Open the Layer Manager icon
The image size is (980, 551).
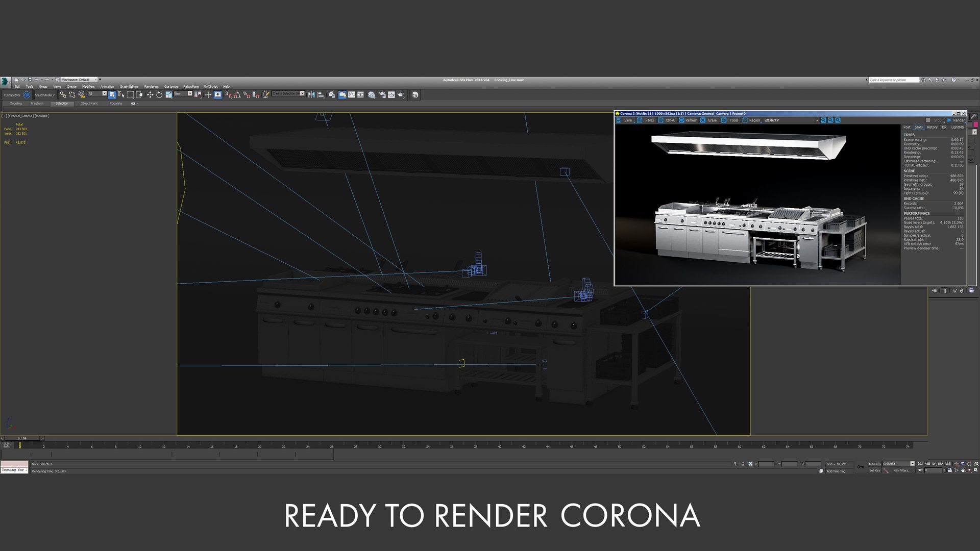(x=332, y=95)
